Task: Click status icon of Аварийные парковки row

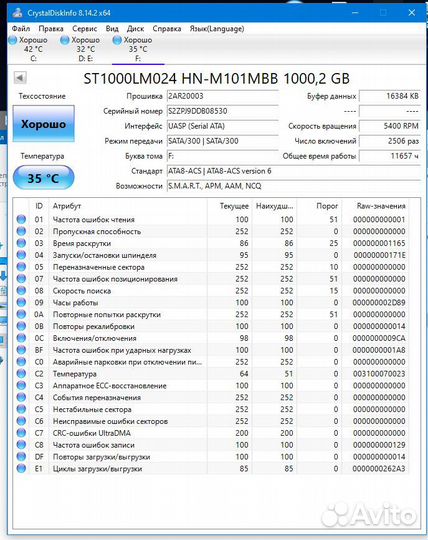Action: click(21, 362)
